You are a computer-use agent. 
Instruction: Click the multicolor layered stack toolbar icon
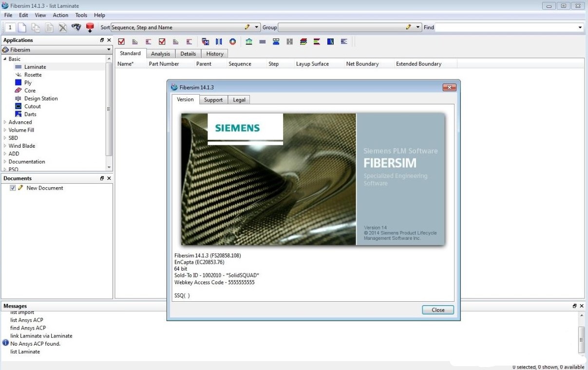point(303,41)
